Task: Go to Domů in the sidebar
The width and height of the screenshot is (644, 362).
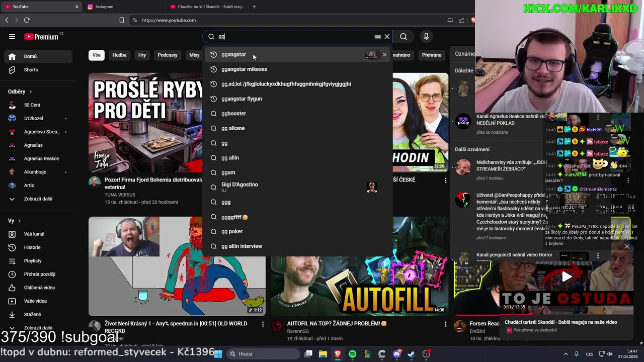Action: point(39,56)
